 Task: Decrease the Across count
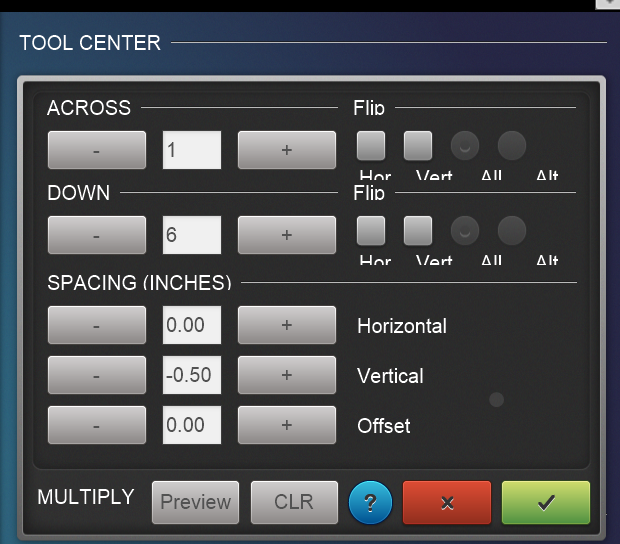click(x=97, y=150)
